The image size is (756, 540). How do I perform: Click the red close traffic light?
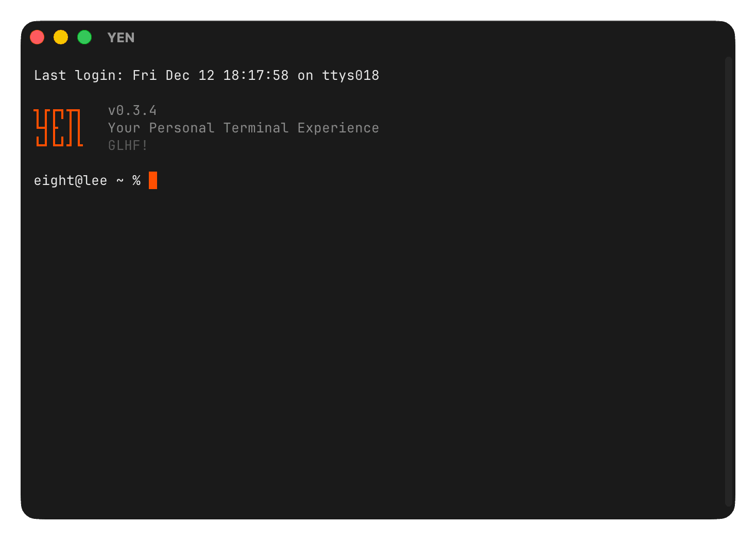point(37,37)
